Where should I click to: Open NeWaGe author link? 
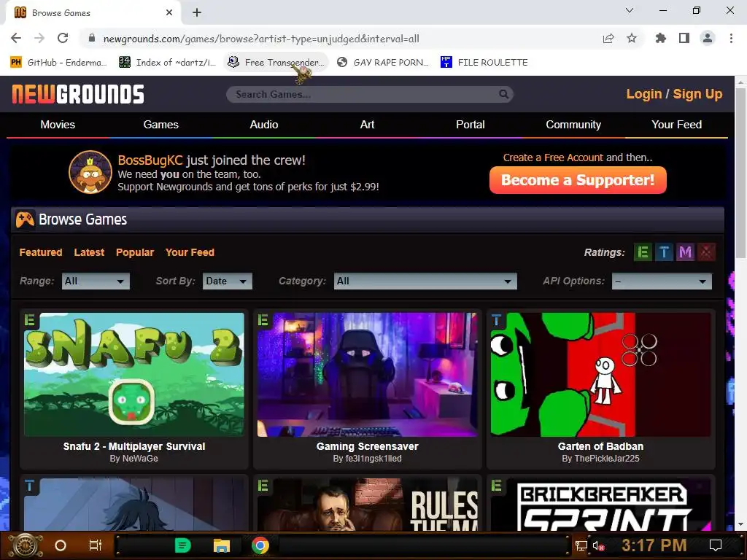pyautogui.click(x=140, y=459)
